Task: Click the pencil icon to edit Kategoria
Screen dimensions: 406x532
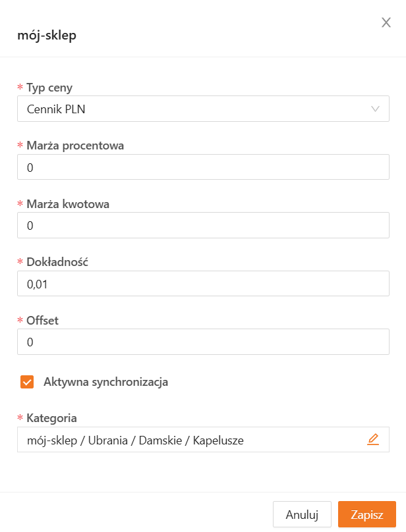Action: (x=373, y=440)
